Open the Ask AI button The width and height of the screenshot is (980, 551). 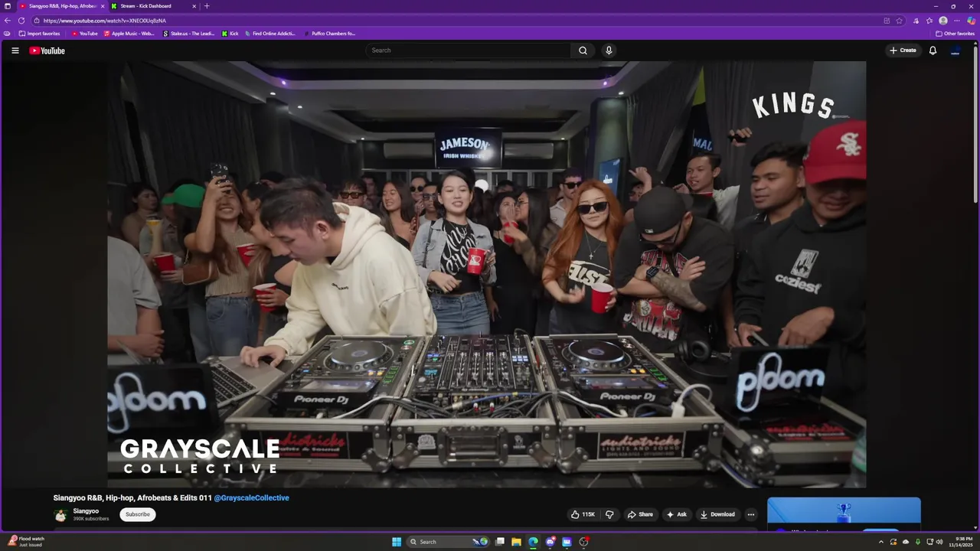click(677, 514)
